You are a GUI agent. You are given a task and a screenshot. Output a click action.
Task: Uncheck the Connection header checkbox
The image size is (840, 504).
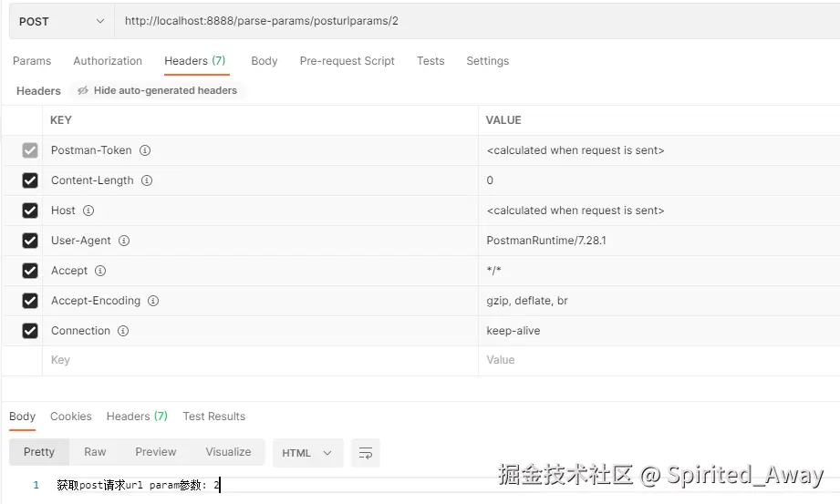click(x=30, y=331)
